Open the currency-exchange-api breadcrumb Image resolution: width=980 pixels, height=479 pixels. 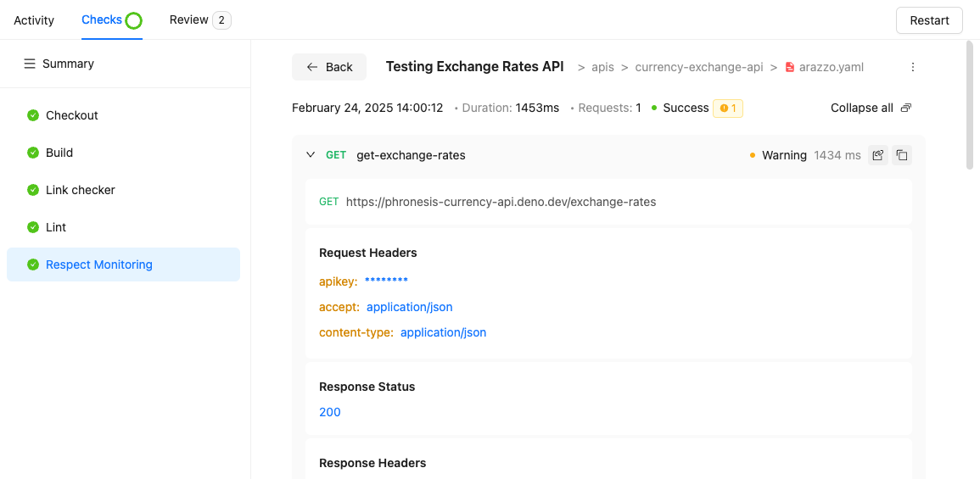(699, 67)
